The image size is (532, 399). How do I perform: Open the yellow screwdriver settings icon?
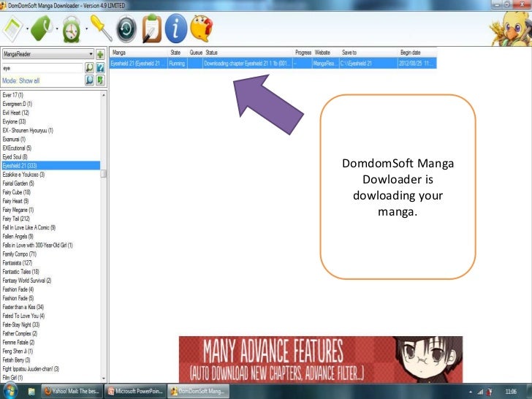pyautogui.click(x=101, y=28)
